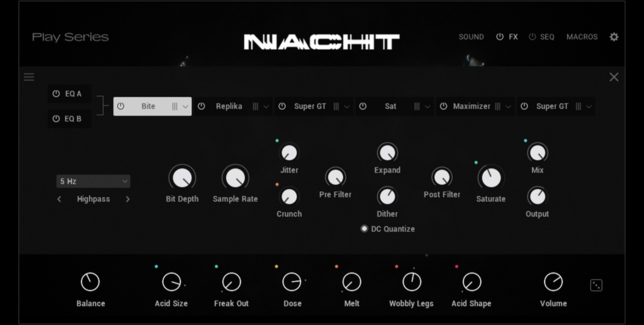Image resolution: width=644 pixels, height=325 pixels.
Task: Switch to the SEQ tab
Action: [x=547, y=37]
